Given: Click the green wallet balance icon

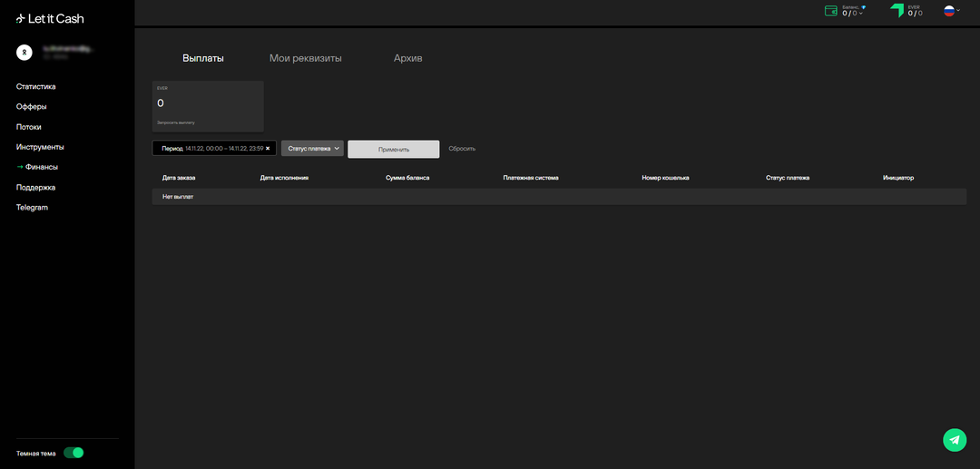Looking at the screenshot, I should [830, 11].
